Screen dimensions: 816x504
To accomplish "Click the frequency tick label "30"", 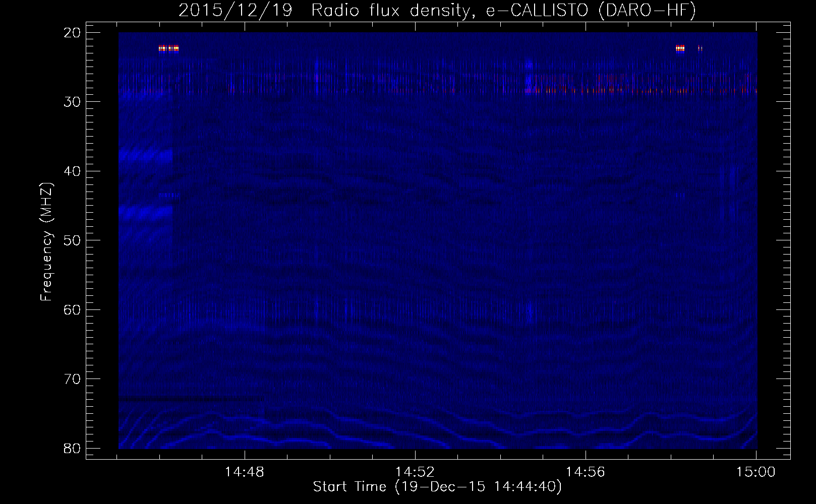I will 73,102.
